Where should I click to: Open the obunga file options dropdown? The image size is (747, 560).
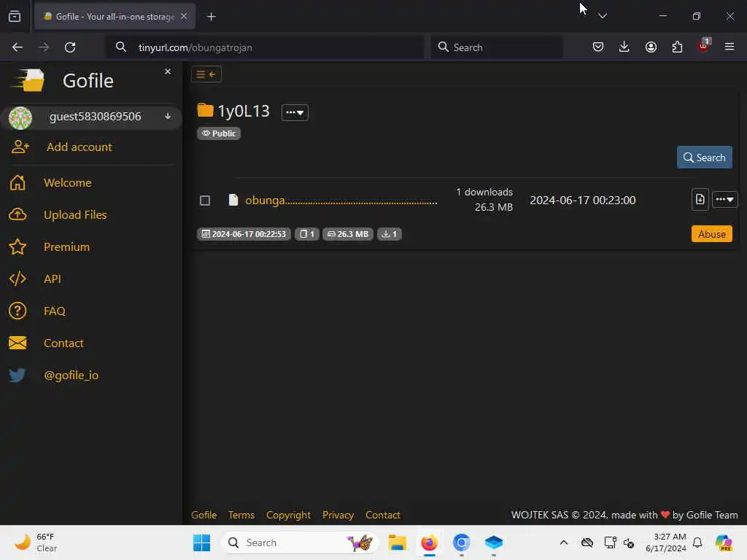coord(724,200)
